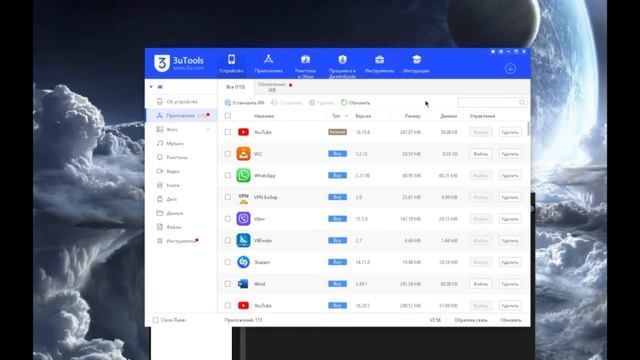Tick the WhatsApp row checkbox

click(x=228, y=176)
